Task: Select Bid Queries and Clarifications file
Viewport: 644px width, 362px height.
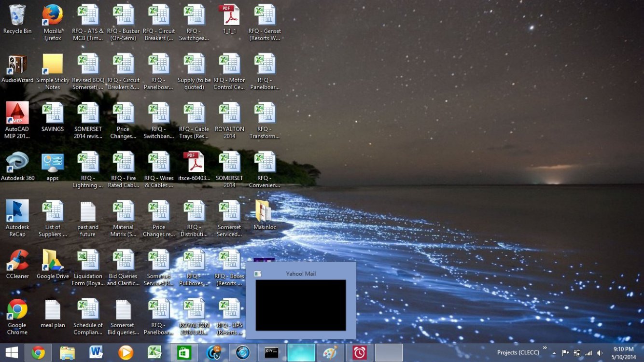Action: pyautogui.click(x=123, y=267)
